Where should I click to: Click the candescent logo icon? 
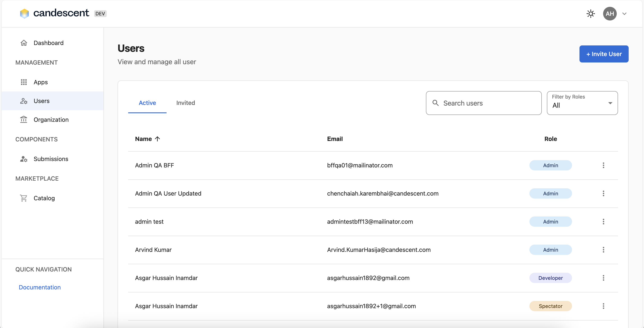click(x=24, y=13)
